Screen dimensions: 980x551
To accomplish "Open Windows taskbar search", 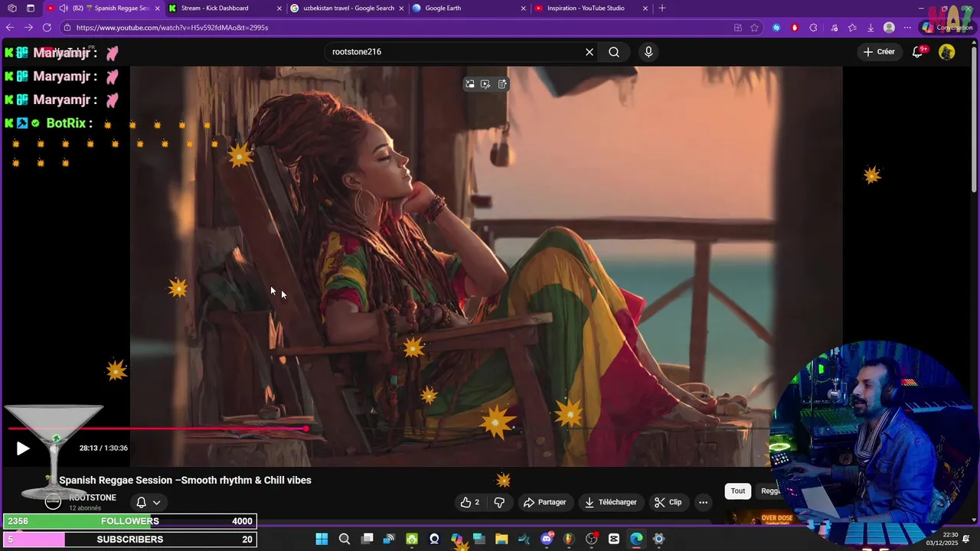I will tap(345, 539).
